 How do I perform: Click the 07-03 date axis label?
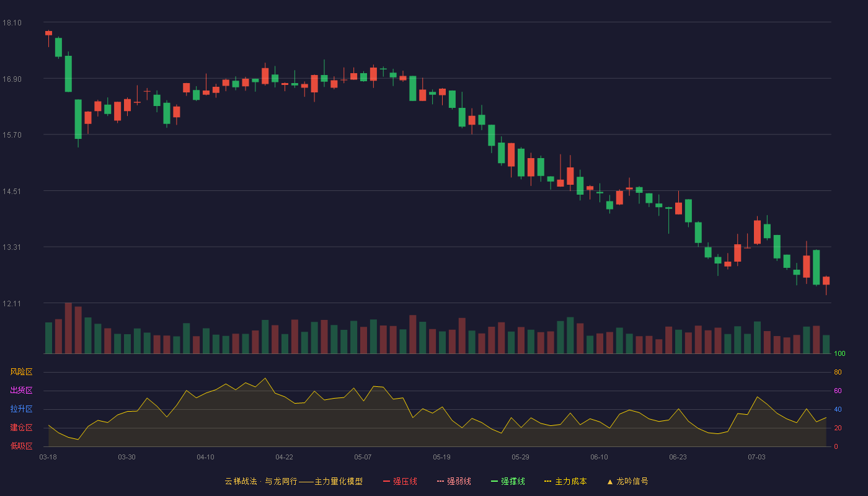756,457
